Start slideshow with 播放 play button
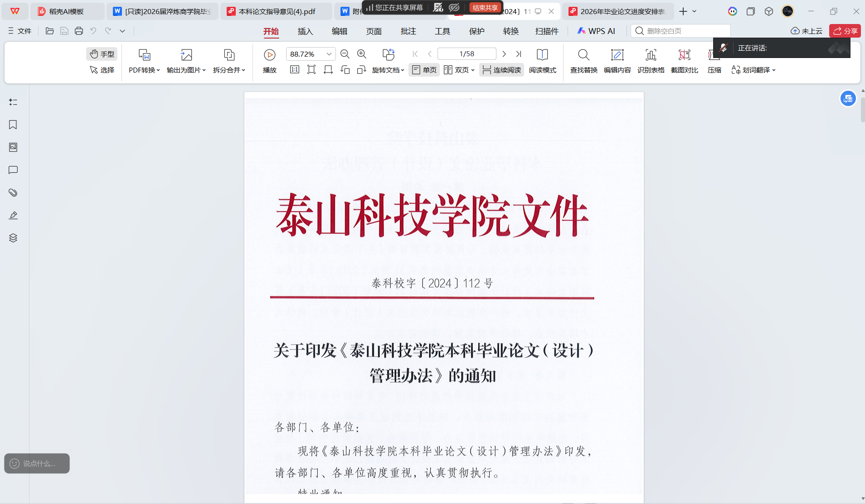 (x=269, y=55)
